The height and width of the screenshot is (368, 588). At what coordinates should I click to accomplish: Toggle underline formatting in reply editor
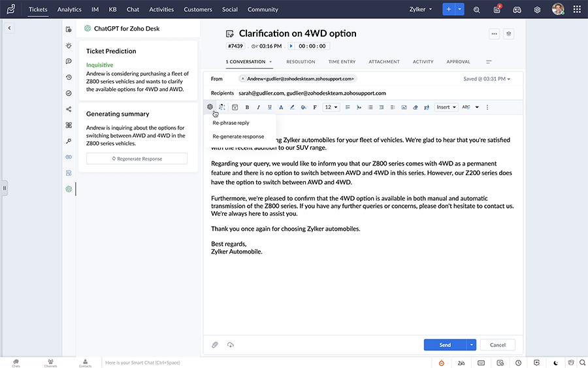tap(270, 107)
